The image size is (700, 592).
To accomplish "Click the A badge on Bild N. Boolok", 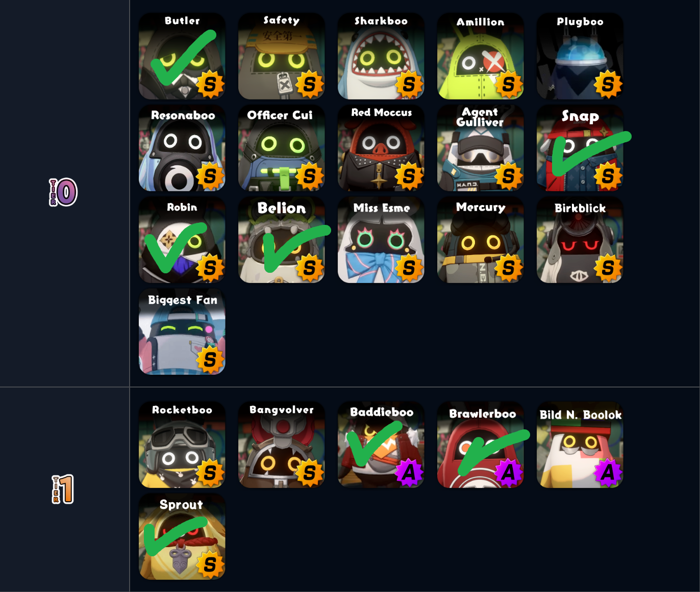I will 608,473.
